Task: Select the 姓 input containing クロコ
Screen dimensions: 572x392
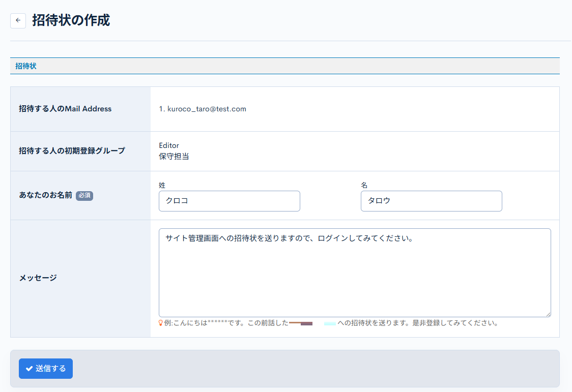Action: [x=229, y=201]
